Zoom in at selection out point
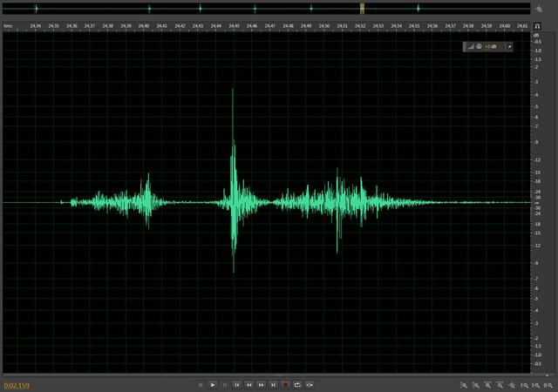 536,385
